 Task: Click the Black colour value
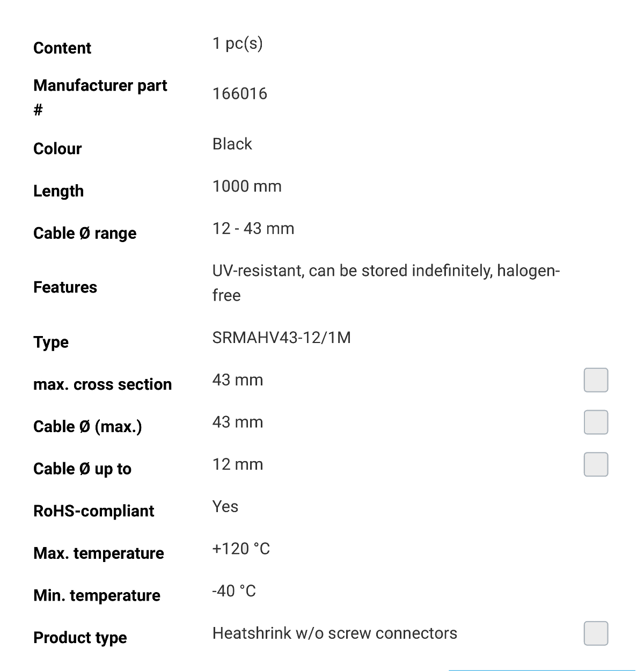click(232, 144)
